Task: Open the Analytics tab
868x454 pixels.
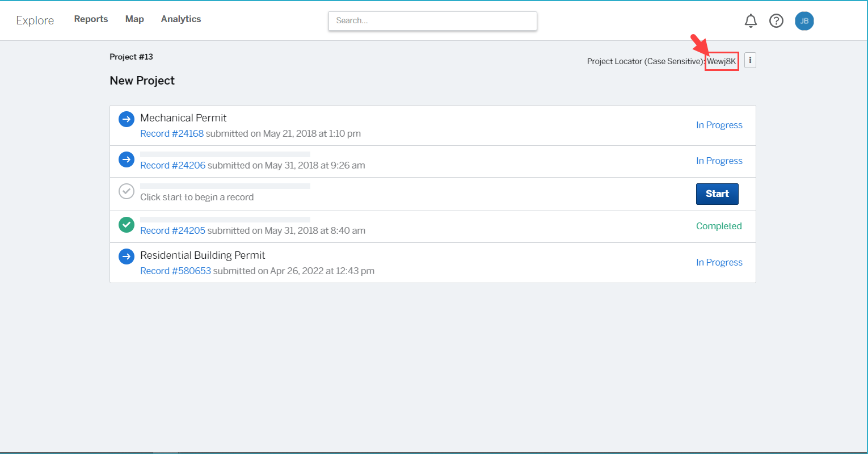Action: pos(180,19)
